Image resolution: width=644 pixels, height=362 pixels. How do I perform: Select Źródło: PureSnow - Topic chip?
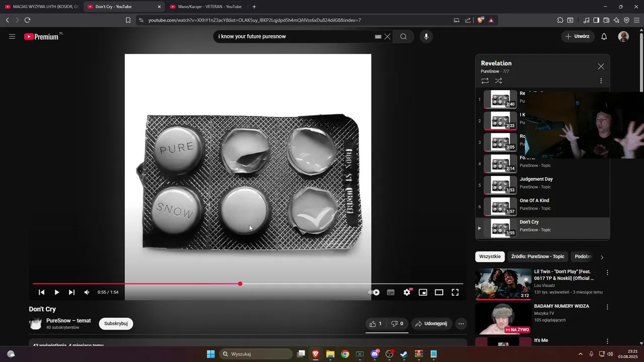538,256
